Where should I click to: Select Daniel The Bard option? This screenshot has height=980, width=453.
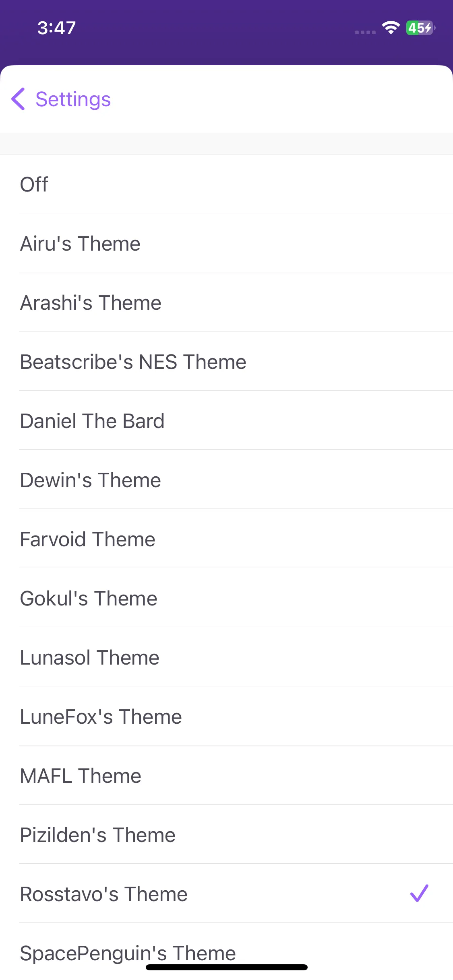226,420
